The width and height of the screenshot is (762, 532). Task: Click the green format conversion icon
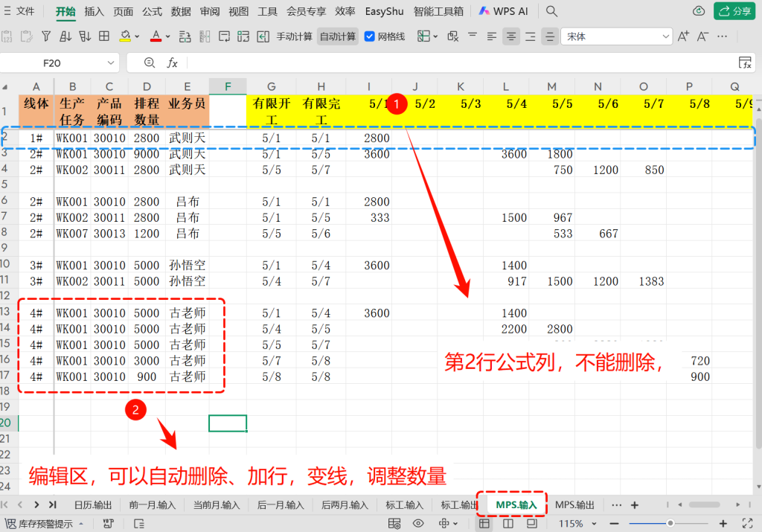(243, 36)
